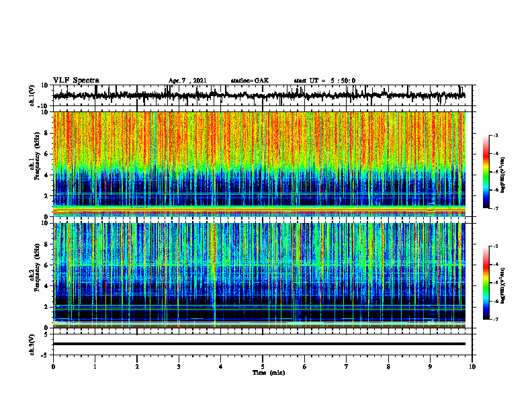
Task: Click the '-3' label on upper color scale
Action: 495,136
